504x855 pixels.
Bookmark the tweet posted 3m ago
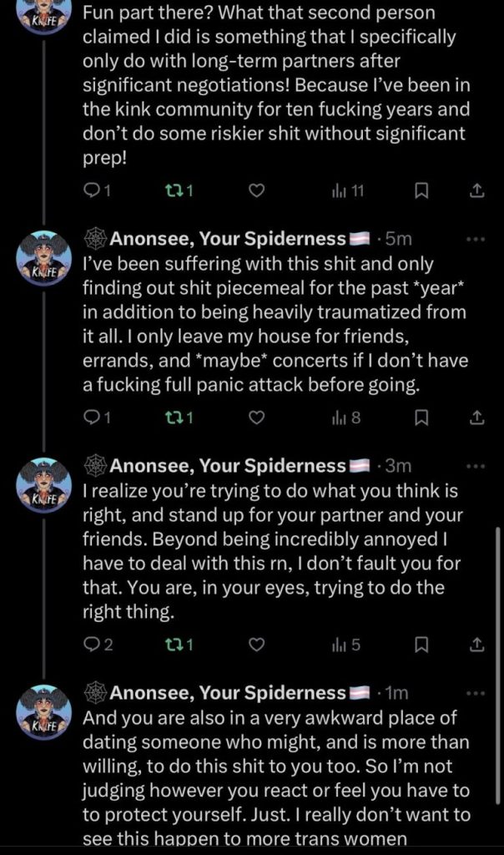(x=421, y=644)
